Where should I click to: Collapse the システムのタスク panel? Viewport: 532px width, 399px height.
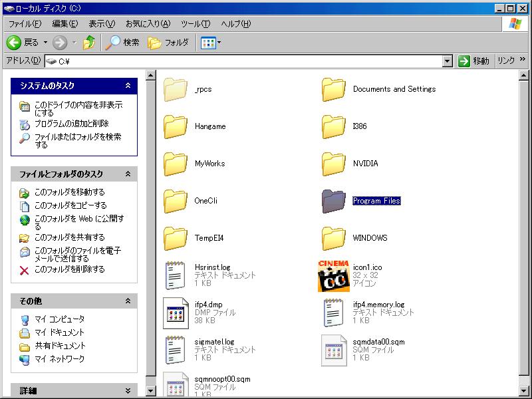coord(128,86)
